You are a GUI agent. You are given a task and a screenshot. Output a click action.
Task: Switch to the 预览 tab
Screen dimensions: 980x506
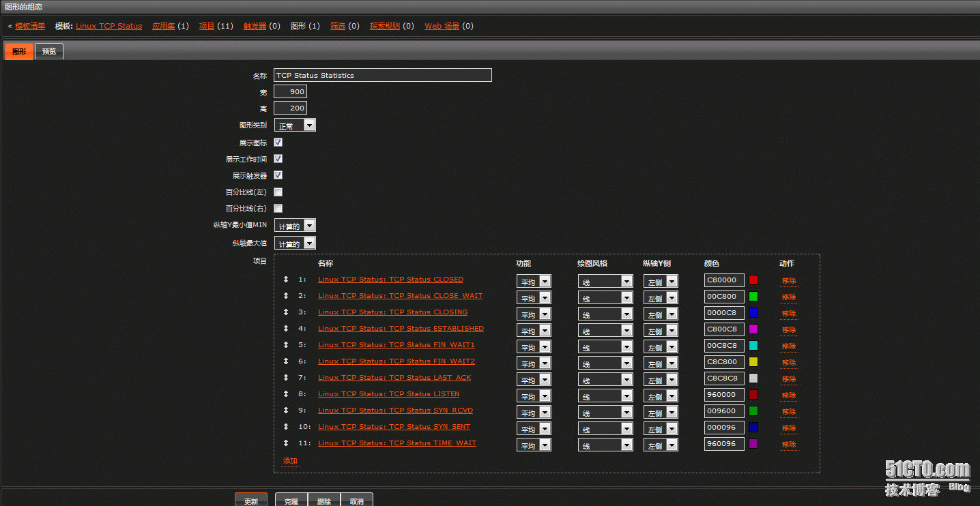coord(49,51)
